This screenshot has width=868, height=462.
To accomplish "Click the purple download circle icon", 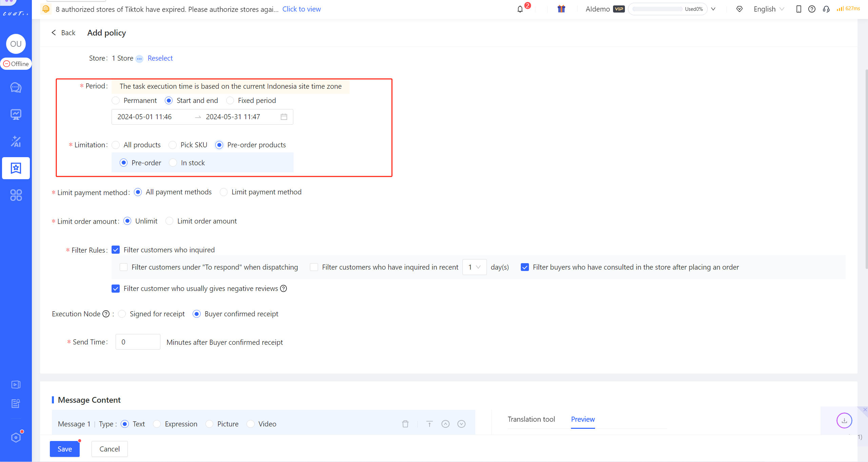I will coord(844,421).
